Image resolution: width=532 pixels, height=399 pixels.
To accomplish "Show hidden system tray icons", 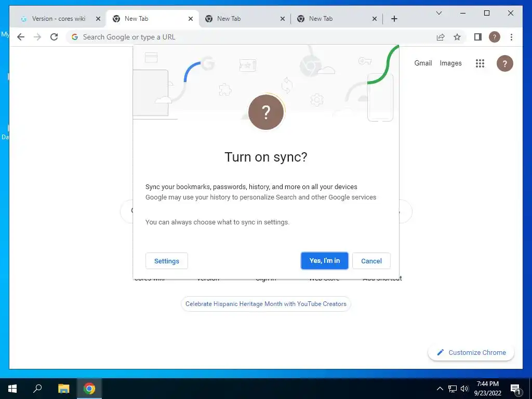I will click(x=440, y=389).
